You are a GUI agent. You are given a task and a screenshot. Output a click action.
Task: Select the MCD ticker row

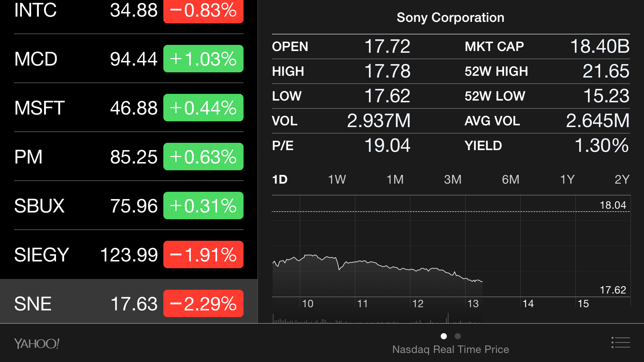(129, 59)
